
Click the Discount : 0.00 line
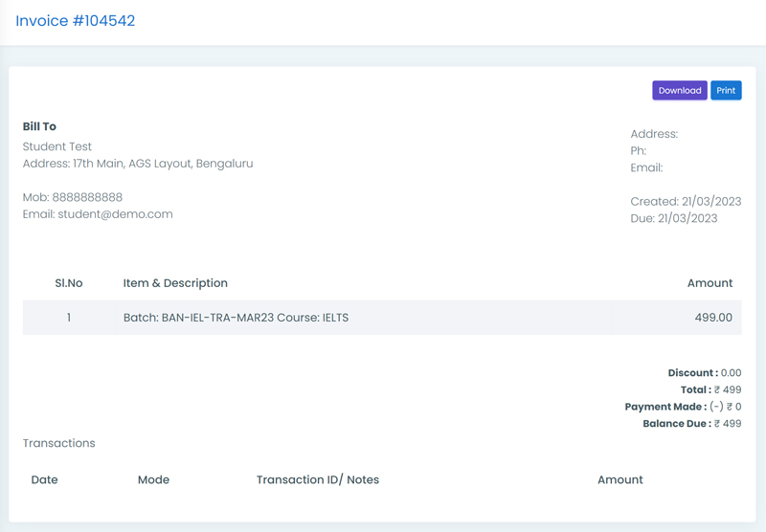click(x=705, y=373)
